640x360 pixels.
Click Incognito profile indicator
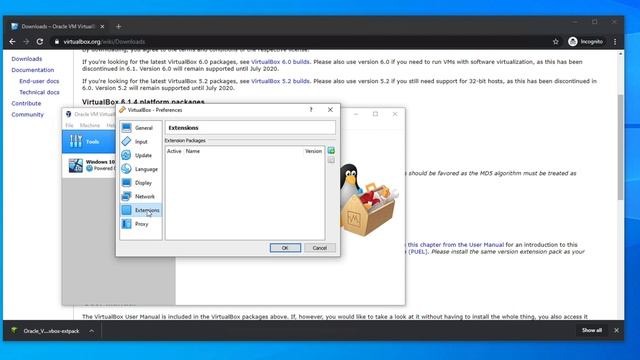click(585, 42)
